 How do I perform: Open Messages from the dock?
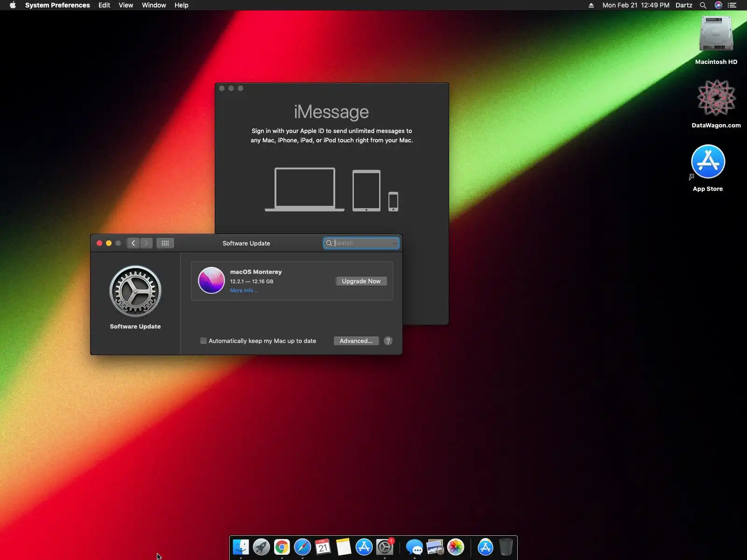click(415, 547)
